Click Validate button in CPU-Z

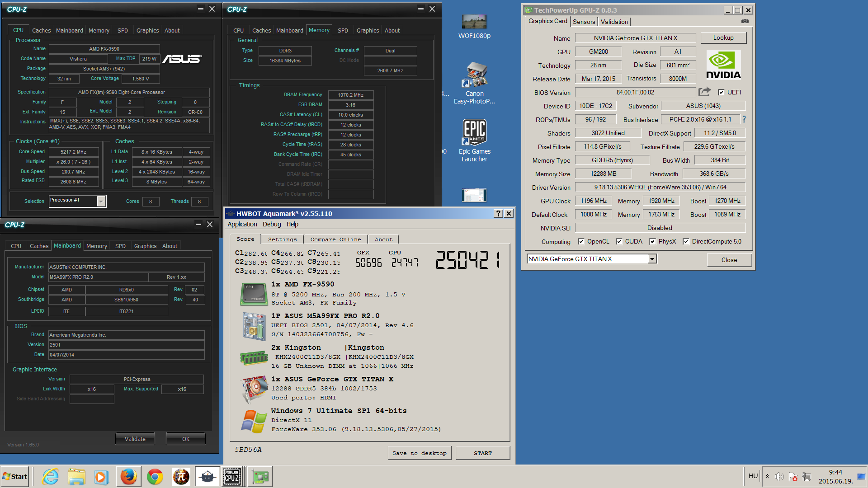point(135,439)
